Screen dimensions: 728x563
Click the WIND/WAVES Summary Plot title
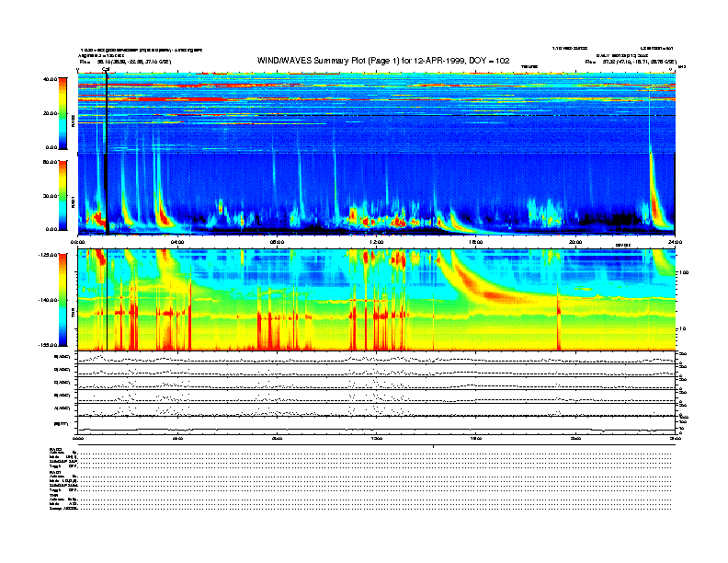(x=383, y=61)
